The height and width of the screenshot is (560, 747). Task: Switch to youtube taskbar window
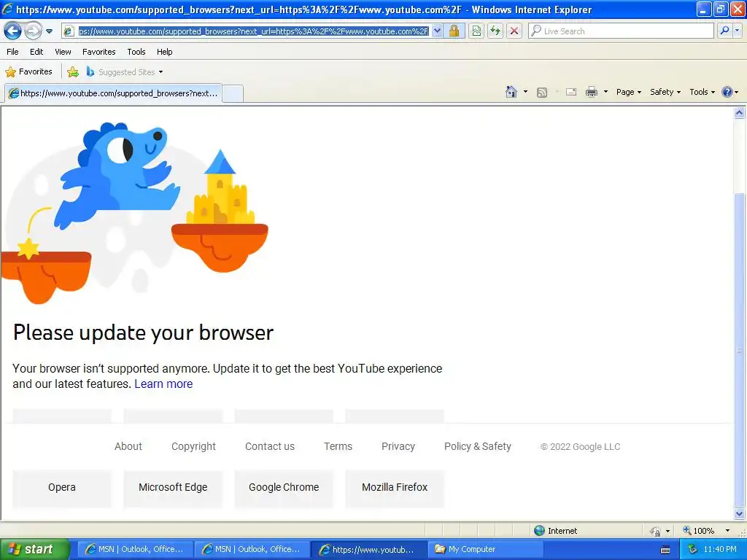(368, 549)
